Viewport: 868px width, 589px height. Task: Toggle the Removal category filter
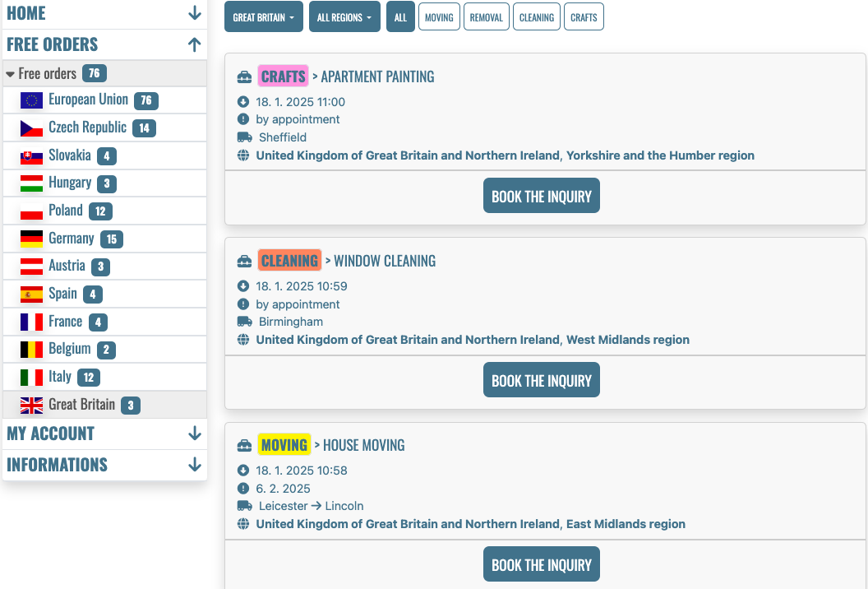(486, 17)
